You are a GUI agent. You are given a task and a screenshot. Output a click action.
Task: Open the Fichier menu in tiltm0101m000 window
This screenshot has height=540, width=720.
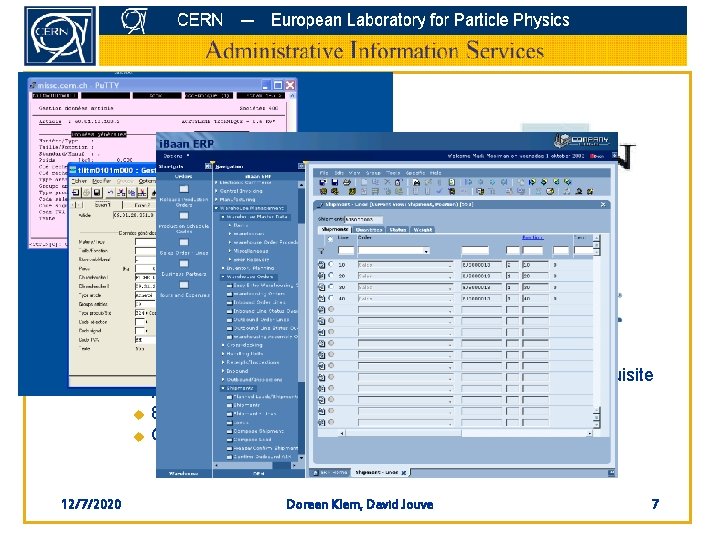point(79,181)
